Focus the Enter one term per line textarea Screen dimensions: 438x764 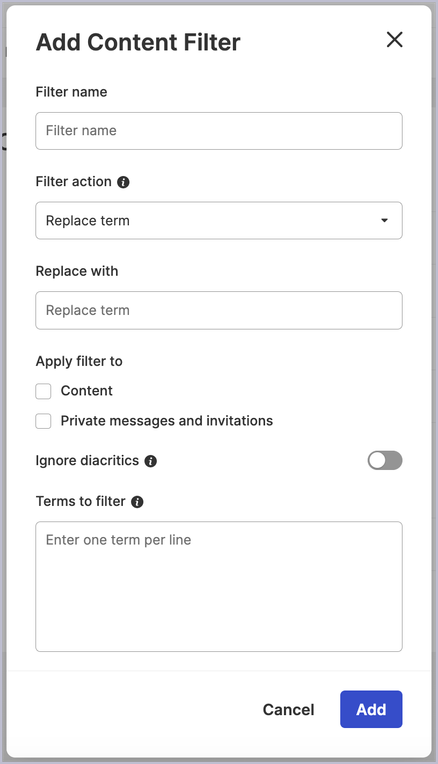point(219,587)
